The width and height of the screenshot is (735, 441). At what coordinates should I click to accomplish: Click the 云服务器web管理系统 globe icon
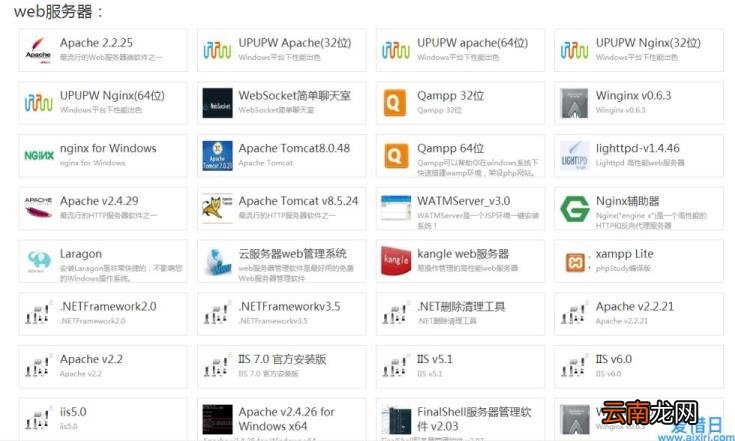pos(218,262)
